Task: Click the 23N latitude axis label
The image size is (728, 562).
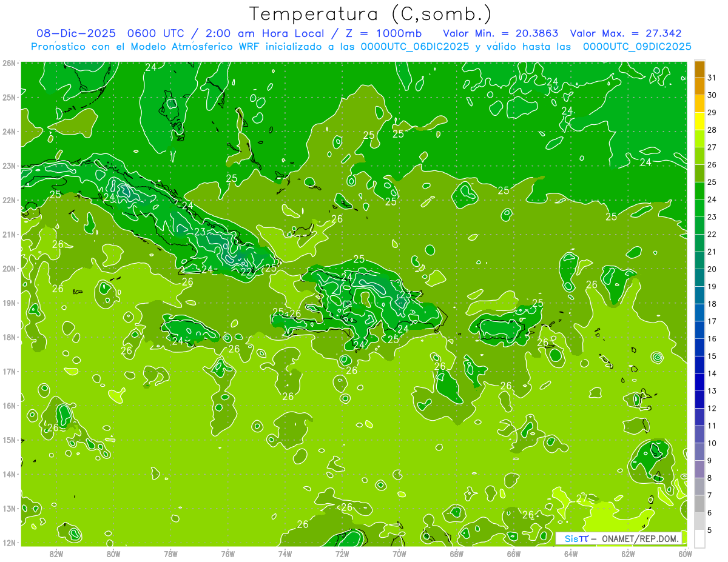Action: (x=8, y=166)
